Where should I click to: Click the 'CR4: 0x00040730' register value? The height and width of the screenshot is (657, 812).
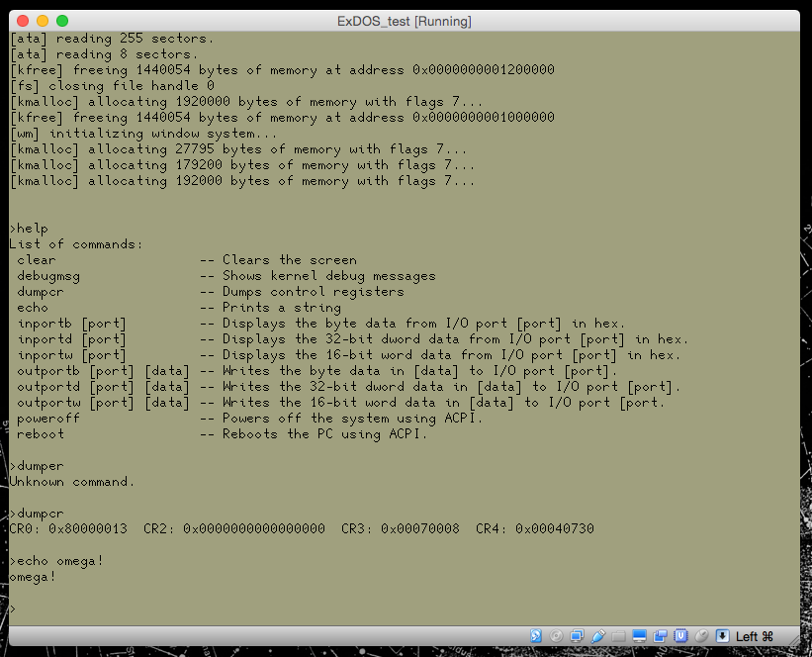click(535, 529)
